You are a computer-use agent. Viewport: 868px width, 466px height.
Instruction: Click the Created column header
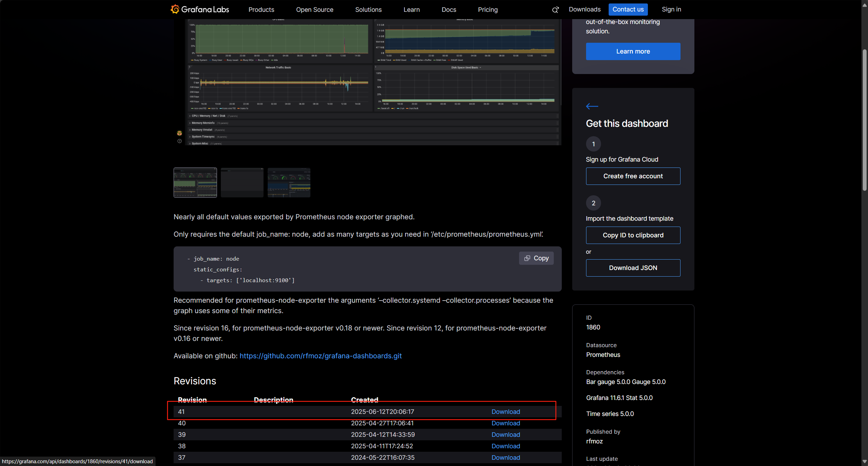(365, 400)
